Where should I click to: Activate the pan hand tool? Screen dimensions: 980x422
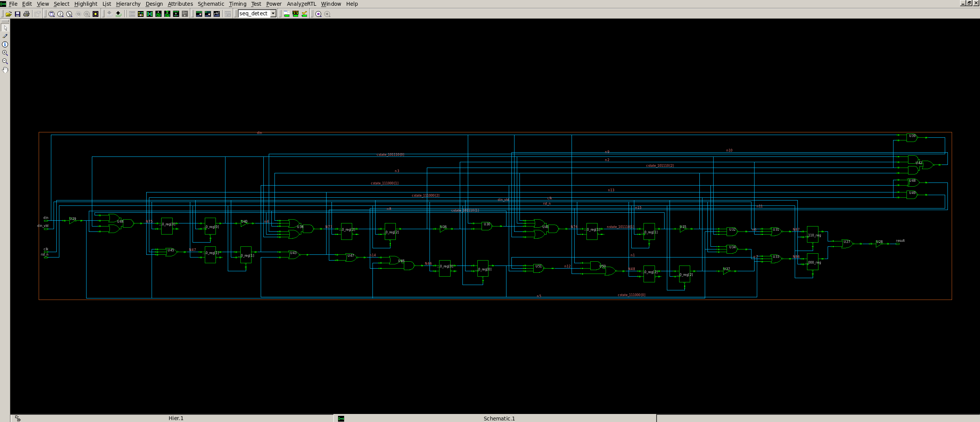(x=5, y=70)
